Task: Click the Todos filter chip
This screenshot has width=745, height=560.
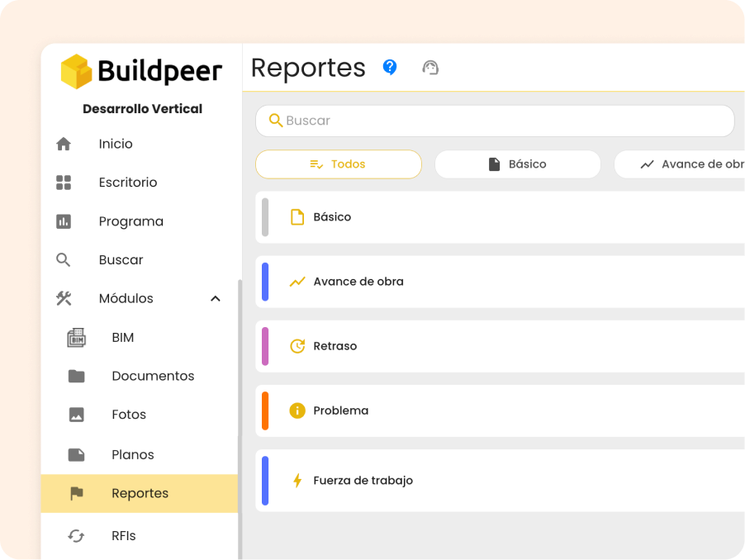Action: [338, 164]
